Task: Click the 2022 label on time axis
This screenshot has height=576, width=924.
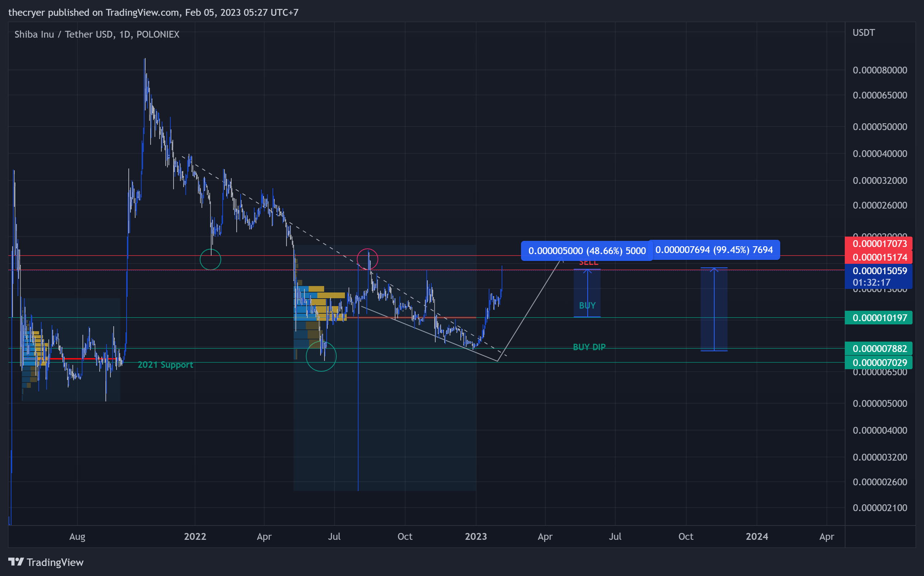Action: tap(195, 536)
